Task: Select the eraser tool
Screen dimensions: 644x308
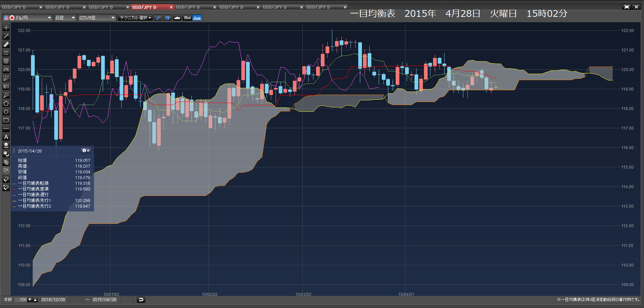Action: (6, 179)
